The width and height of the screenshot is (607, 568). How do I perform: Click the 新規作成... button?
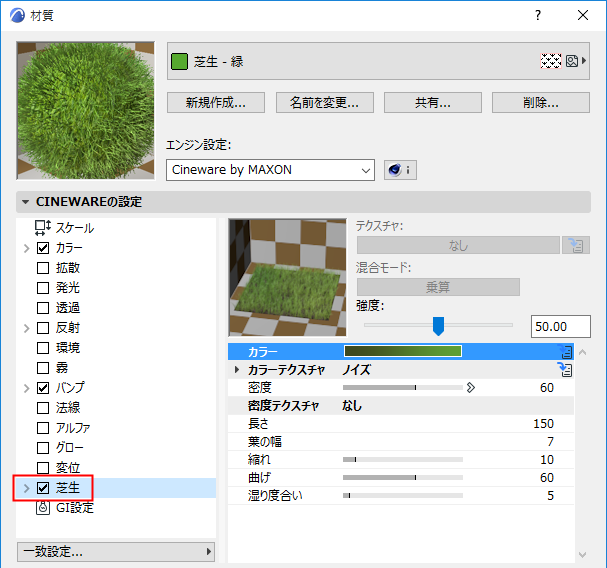(216, 103)
